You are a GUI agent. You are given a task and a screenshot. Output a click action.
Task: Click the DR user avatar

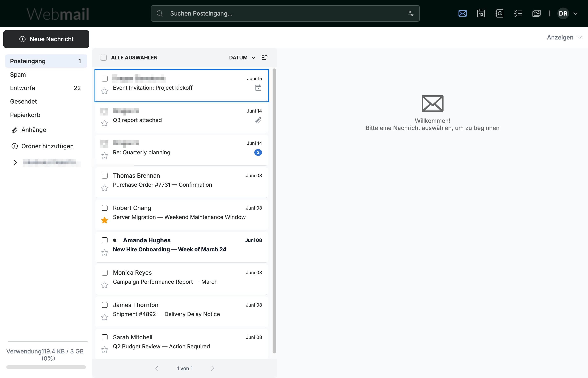(x=563, y=13)
